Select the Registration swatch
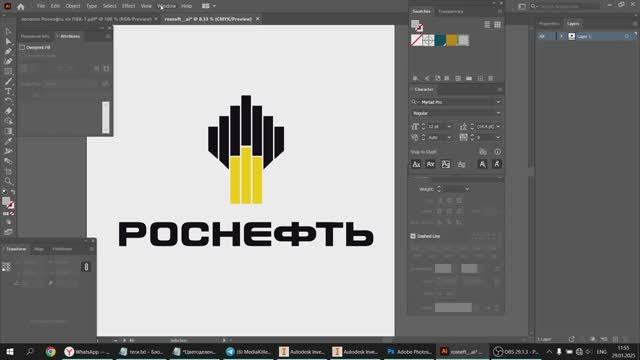The width and height of the screenshot is (640, 360). coord(428,40)
